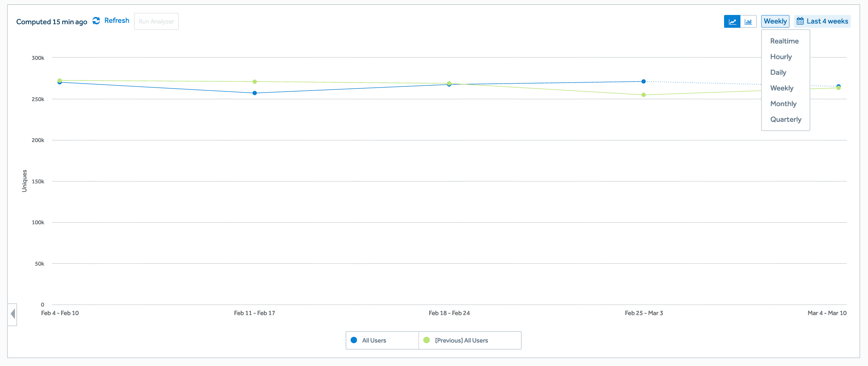Open the Weekly interval dropdown
This screenshot has width=868, height=366.
tap(775, 21)
